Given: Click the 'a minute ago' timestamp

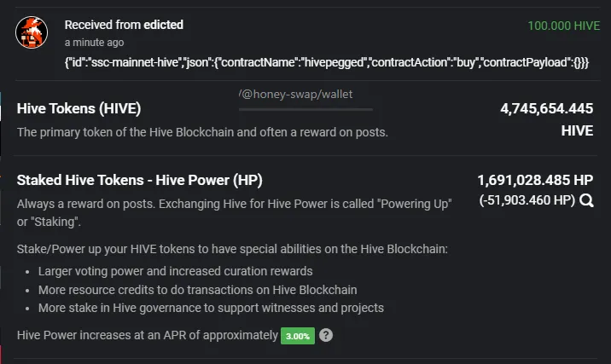Looking at the screenshot, I should click(95, 43).
